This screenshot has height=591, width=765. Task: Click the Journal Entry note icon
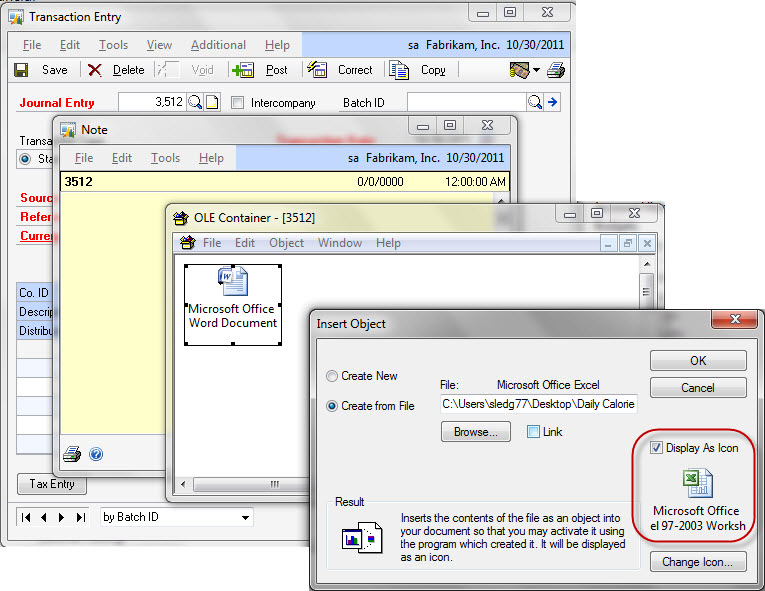(x=212, y=102)
